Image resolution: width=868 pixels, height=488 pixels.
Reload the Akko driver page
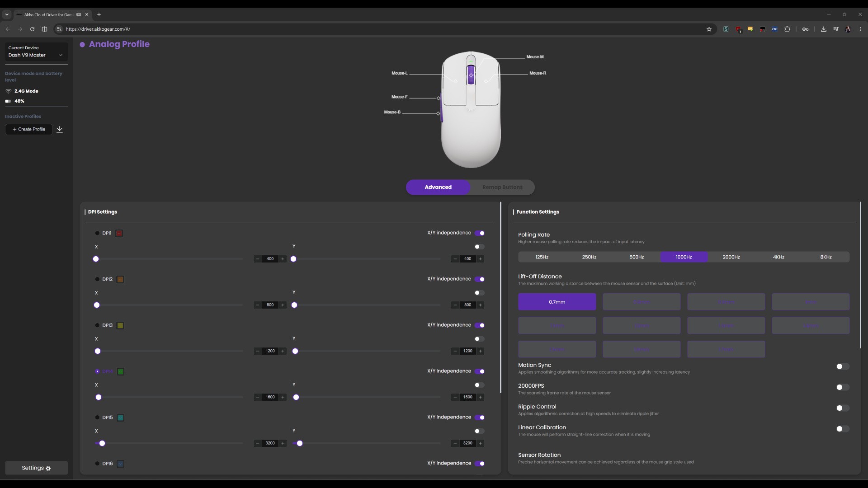[32, 29]
